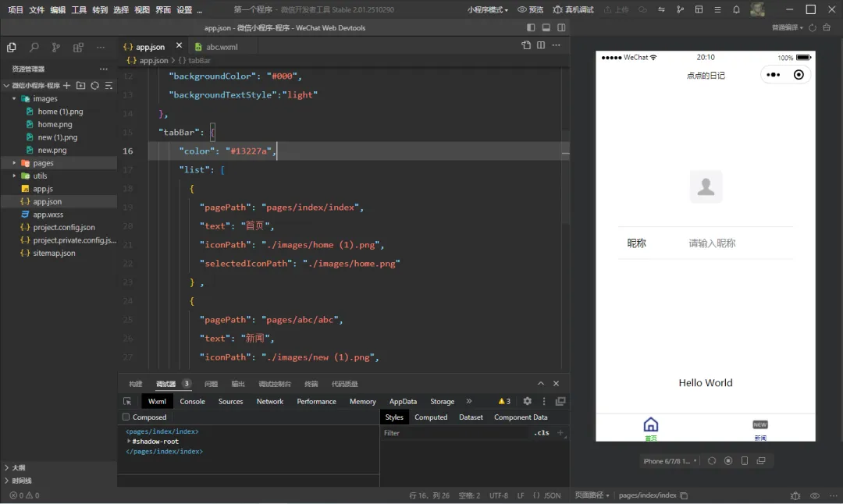Expand the utils folder
This screenshot has height=504, width=843.
14,176
